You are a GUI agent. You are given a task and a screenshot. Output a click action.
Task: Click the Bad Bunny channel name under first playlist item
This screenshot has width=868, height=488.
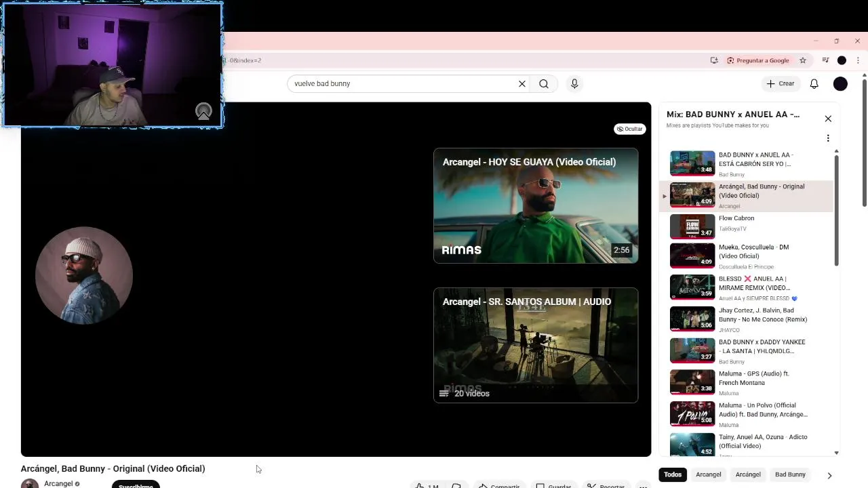(731, 175)
